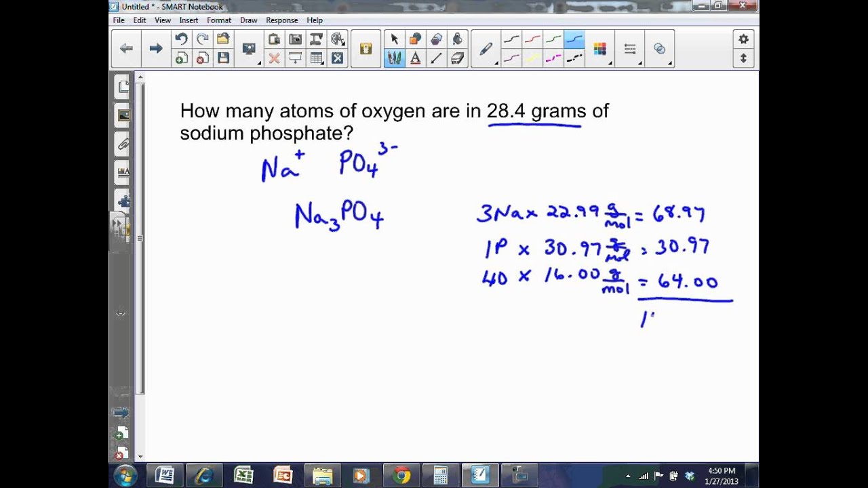868x488 pixels.
Task: Select the Fill bucket tool
Action: [x=457, y=39]
